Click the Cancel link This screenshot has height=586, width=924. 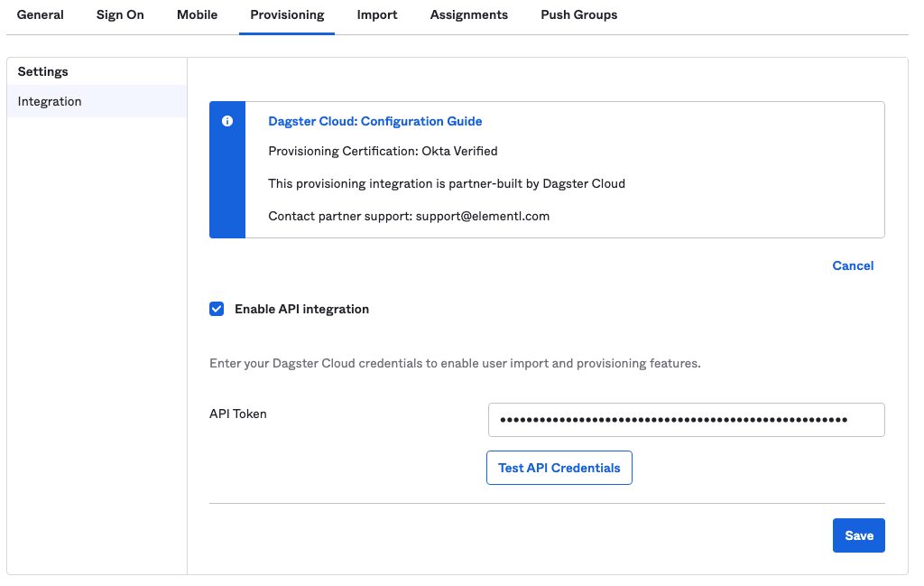coord(852,265)
